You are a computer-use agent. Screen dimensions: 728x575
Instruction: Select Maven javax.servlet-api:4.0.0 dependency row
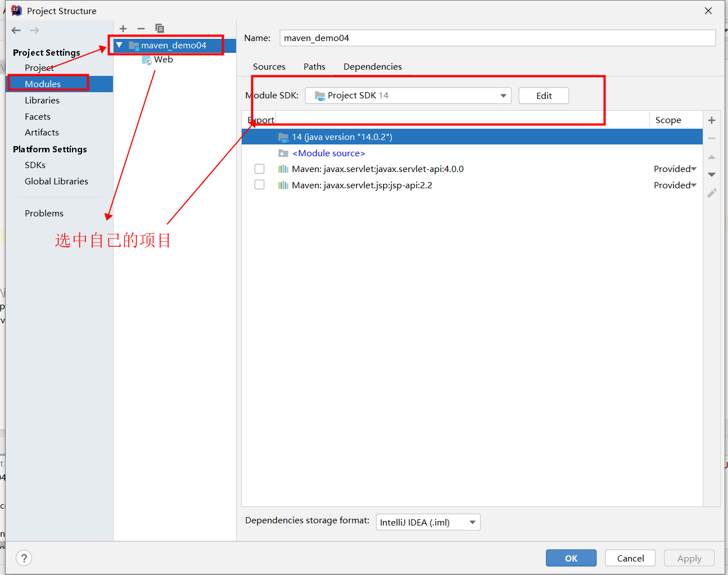472,169
